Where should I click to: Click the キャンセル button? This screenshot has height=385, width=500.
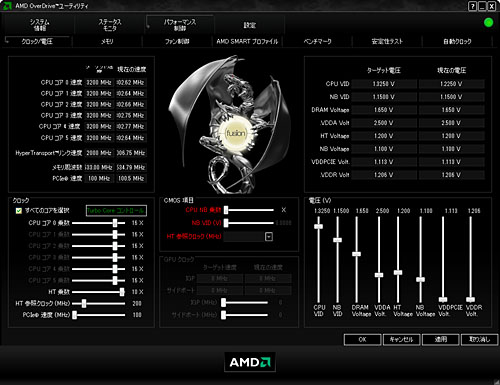click(401, 339)
